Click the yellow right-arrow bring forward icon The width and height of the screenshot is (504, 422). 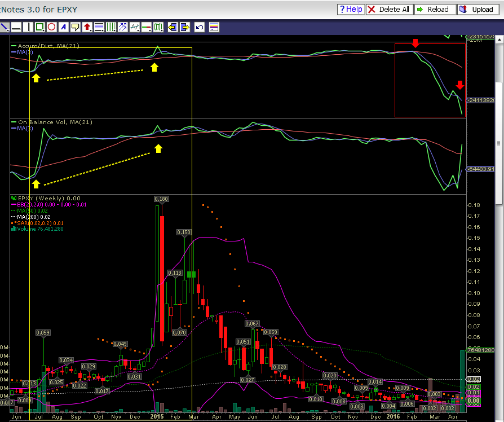point(185,27)
